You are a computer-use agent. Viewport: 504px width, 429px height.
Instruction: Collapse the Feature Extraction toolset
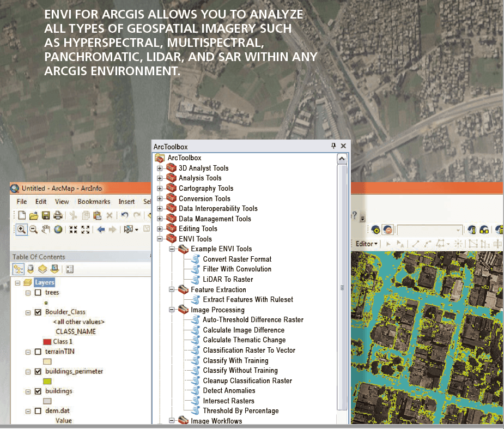172,290
